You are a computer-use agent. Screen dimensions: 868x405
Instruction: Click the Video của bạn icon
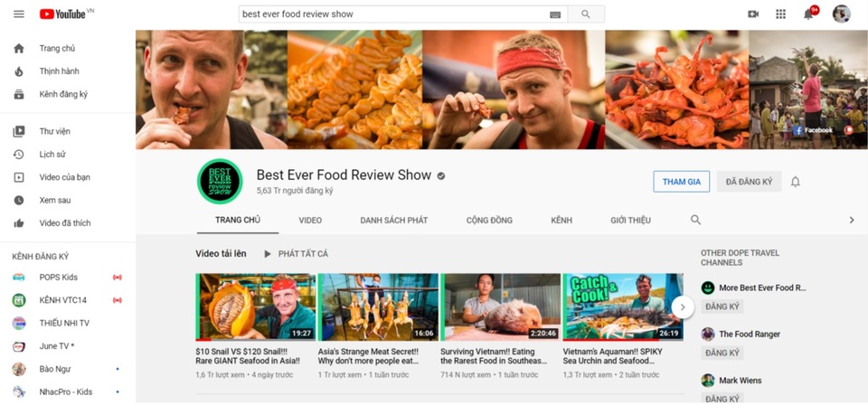(x=19, y=177)
